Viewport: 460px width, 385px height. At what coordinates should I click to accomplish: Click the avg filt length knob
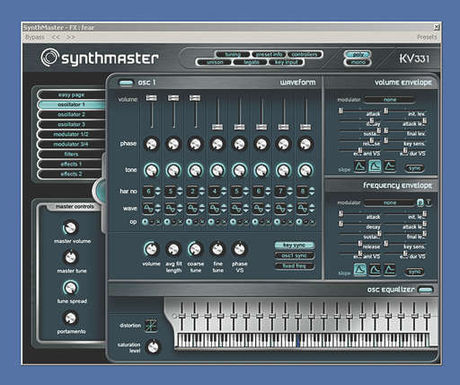[x=173, y=249]
